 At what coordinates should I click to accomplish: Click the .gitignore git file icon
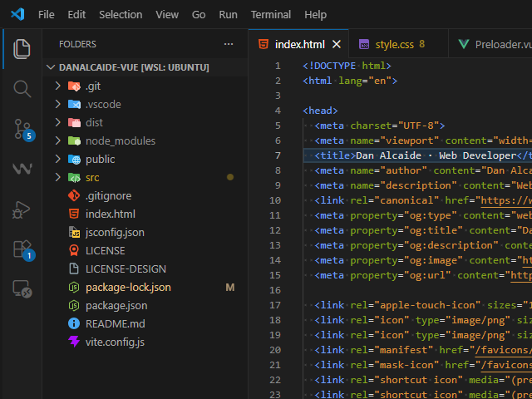click(74, 196)
